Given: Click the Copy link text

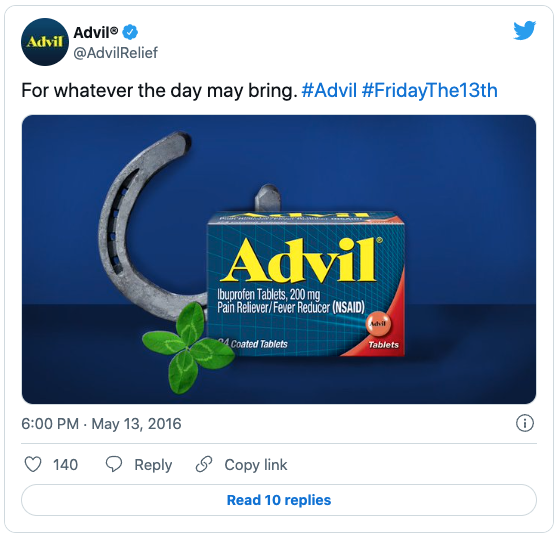Looking at the screenshot, I should (x=256, y=465).
